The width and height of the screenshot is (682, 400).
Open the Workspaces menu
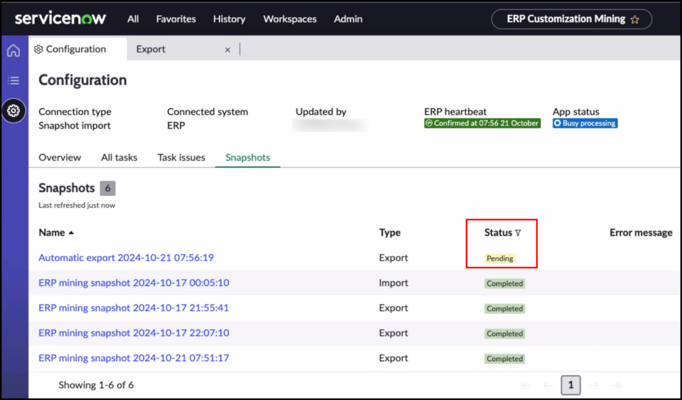[290, 19]
